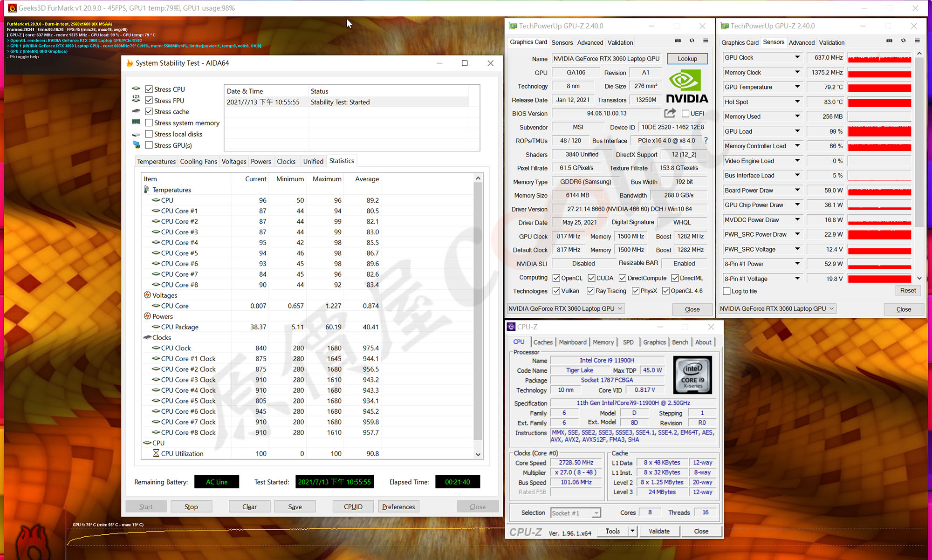Click the Stress FPU 123 icon
Viewport: 932px width, 560px height.
[x=136, y=100]
